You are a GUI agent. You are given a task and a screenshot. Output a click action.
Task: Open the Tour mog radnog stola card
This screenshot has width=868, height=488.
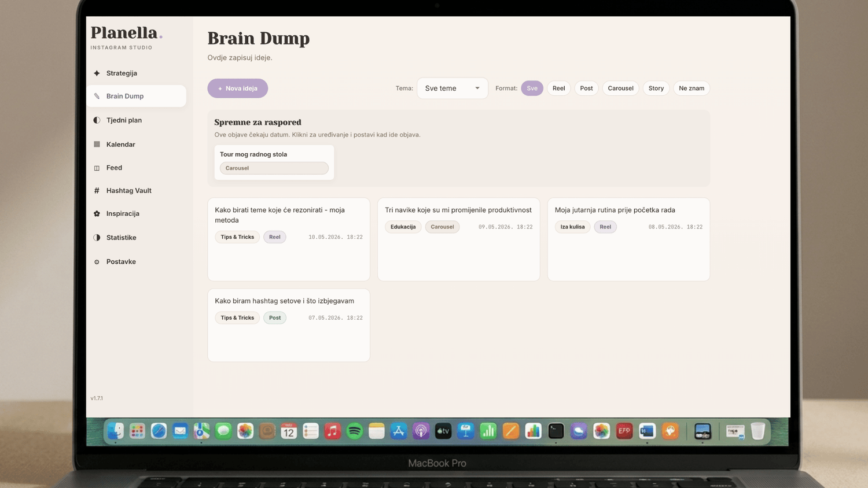point(274,162)
